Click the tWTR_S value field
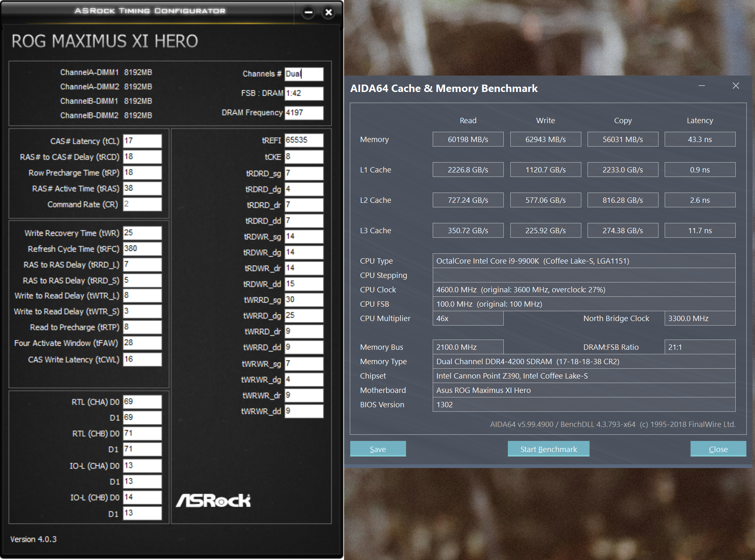 142,311
